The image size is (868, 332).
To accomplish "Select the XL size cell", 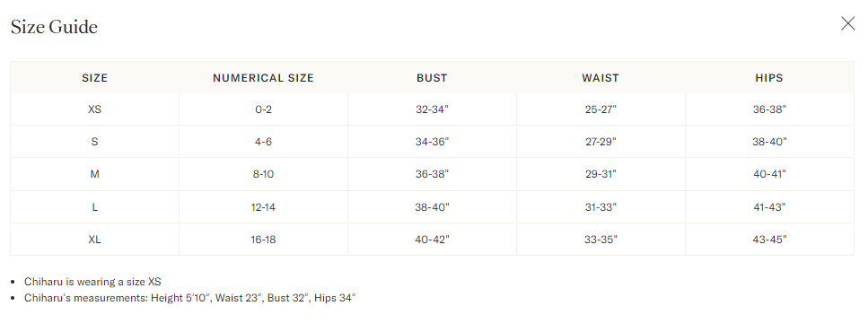I will (x=94, y=240).
